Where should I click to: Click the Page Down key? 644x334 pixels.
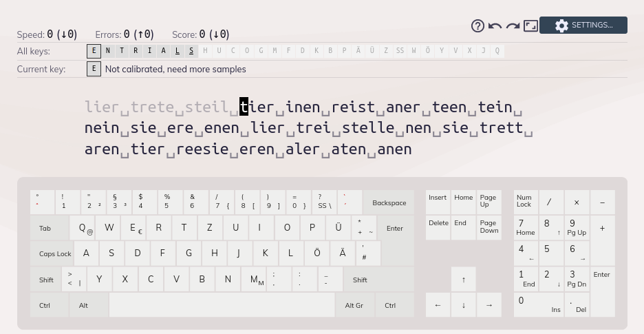point(489,228)
